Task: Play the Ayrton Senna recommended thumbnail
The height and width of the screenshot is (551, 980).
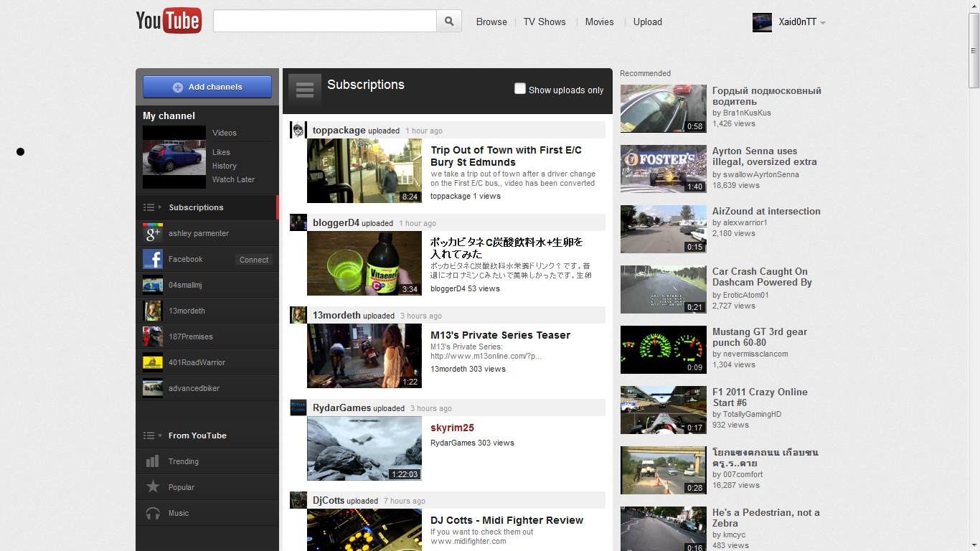Action: click(x=664, y=169)
